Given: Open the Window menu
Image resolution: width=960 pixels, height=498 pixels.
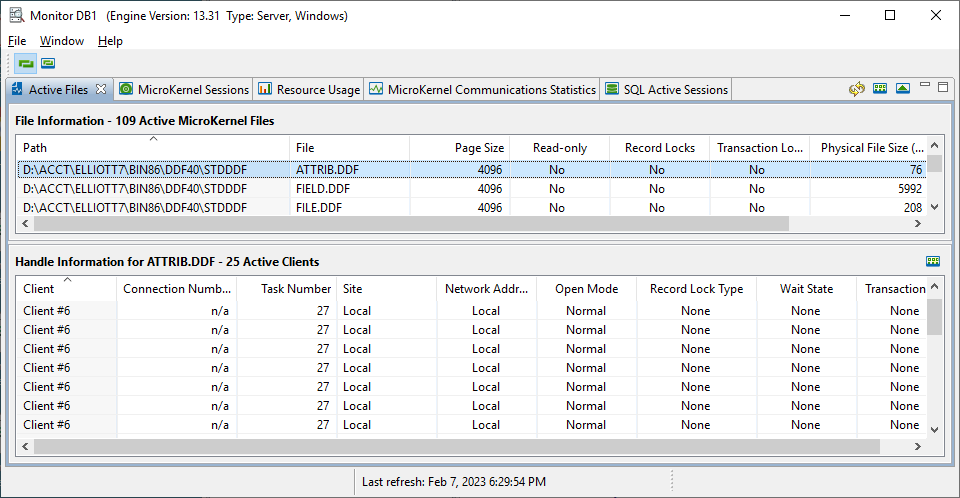Looking at the screenshot, I should [62, 41].
